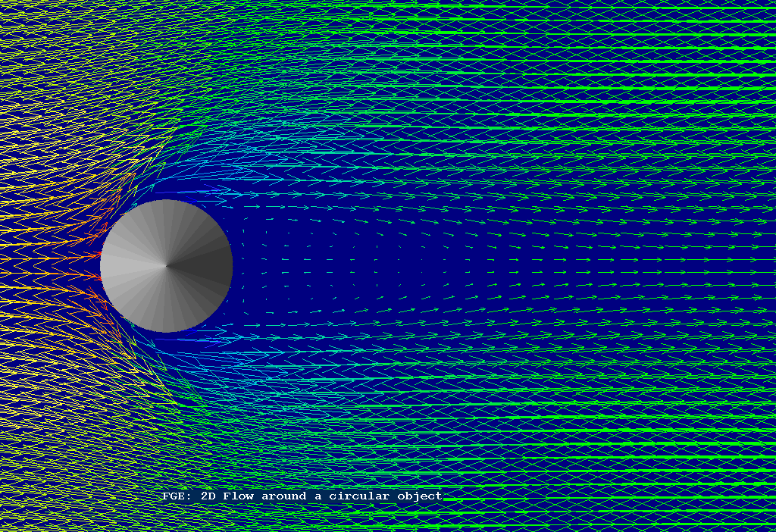Click the word "object" in the caption

pos(419,496)
